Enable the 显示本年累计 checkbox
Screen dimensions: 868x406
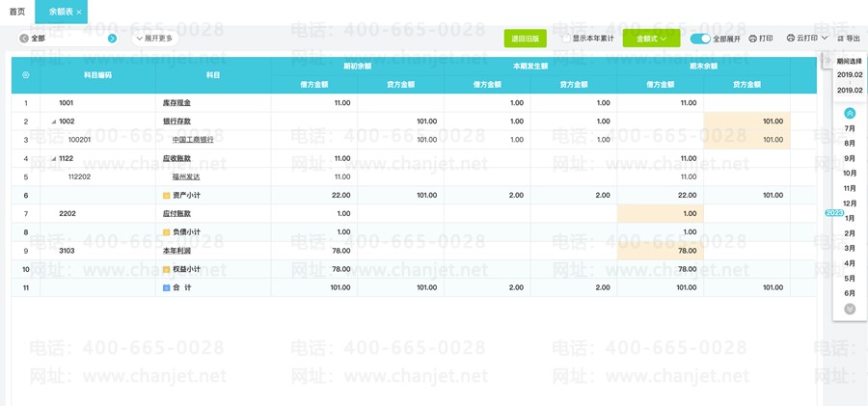point(566,39)
